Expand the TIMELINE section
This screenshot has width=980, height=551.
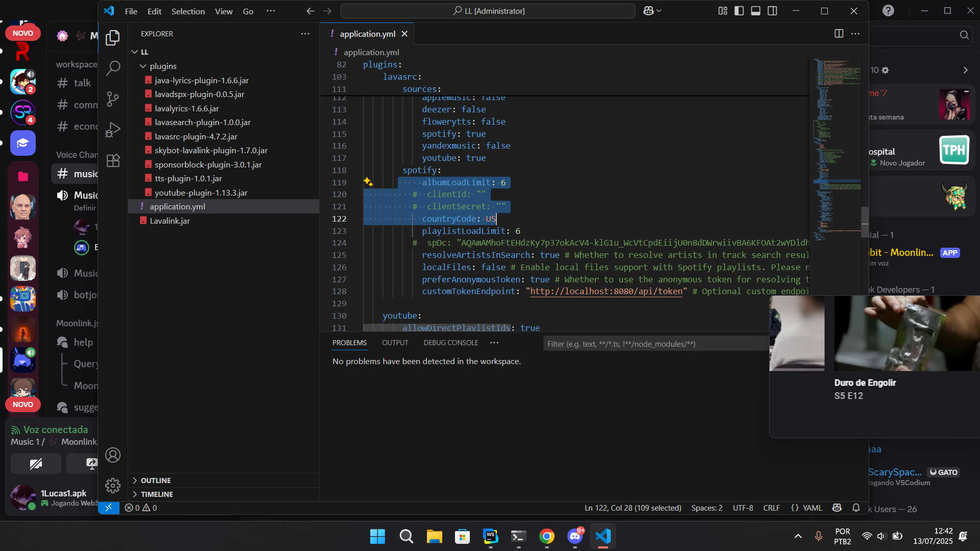[x=157, y=494]
